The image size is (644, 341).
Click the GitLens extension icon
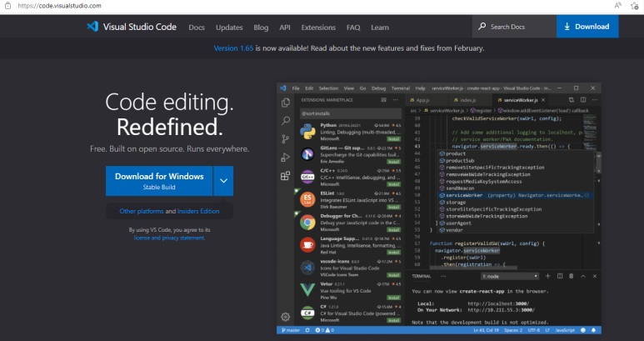(x=307, y=154)
